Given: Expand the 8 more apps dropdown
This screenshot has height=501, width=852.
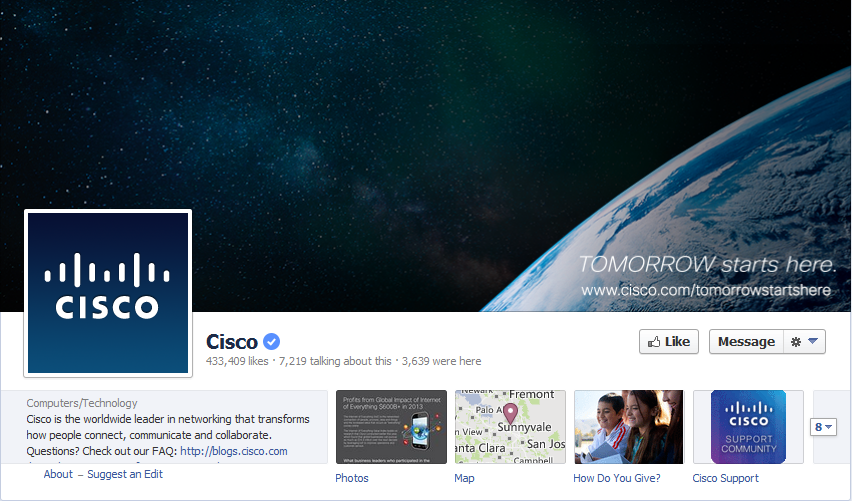Looking at the screenshot, I should click(x=823, y=427).
